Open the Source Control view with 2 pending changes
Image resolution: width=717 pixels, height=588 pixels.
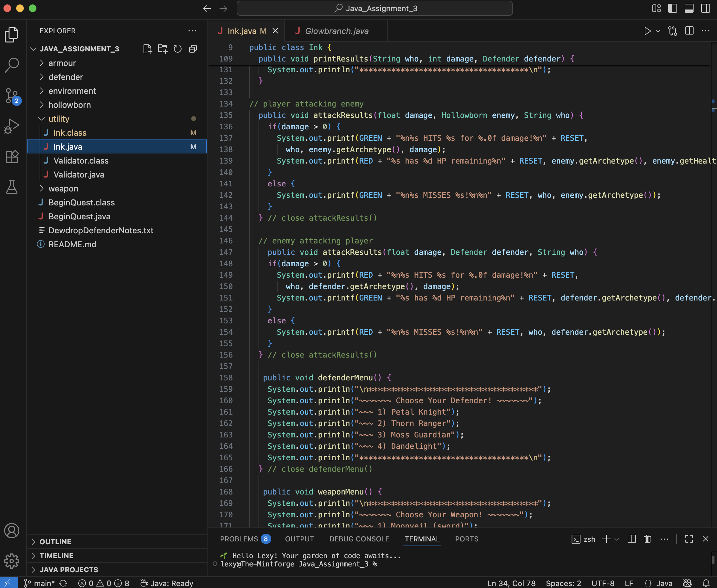point(12,95)
